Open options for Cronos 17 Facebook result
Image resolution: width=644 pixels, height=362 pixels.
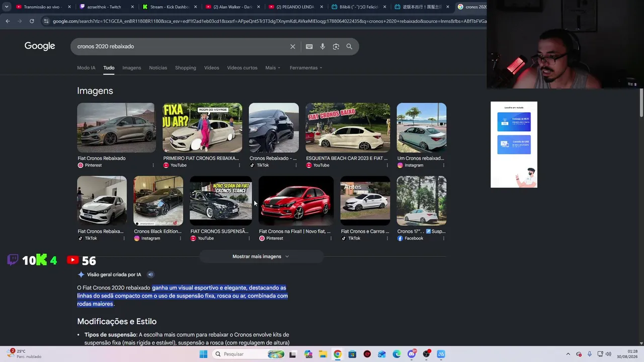[443, 238]
